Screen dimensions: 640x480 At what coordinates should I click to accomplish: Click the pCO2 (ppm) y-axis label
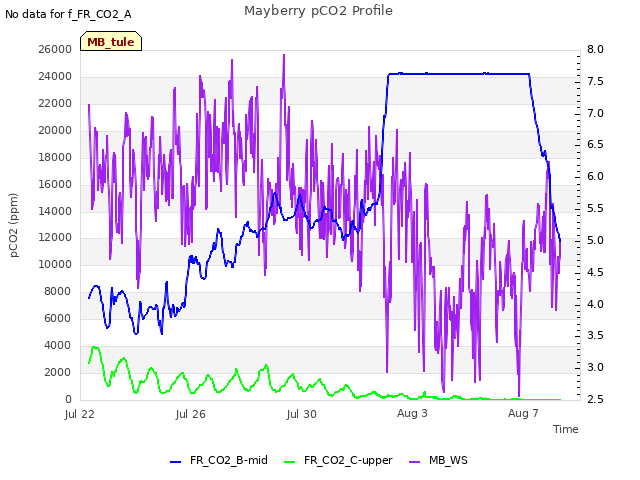click(13, 225)
